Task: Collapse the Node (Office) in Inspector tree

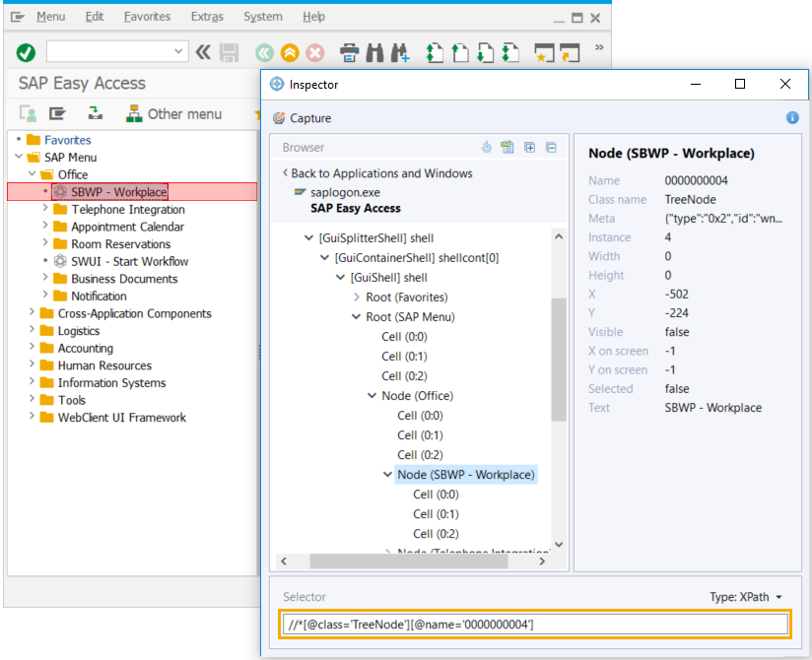Action: tap(372, 395)
